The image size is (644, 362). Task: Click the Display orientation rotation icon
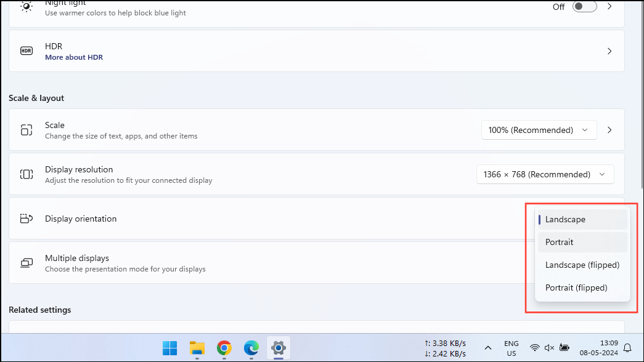tap(26, 219)
